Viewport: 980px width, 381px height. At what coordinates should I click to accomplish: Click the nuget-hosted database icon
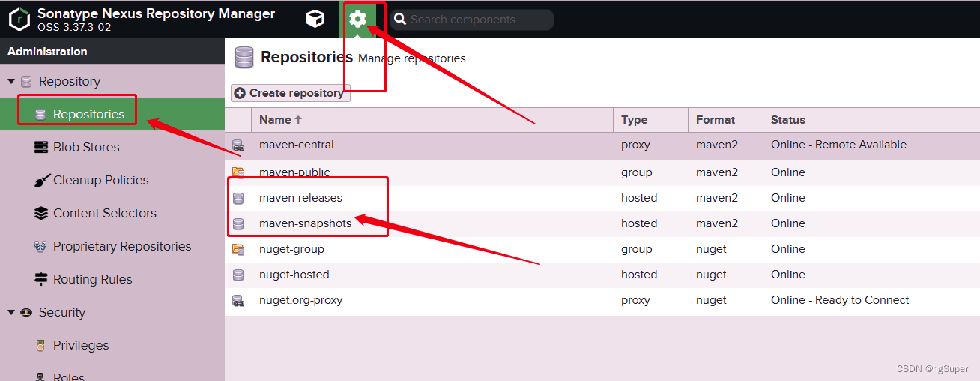[x=238, y=275]
